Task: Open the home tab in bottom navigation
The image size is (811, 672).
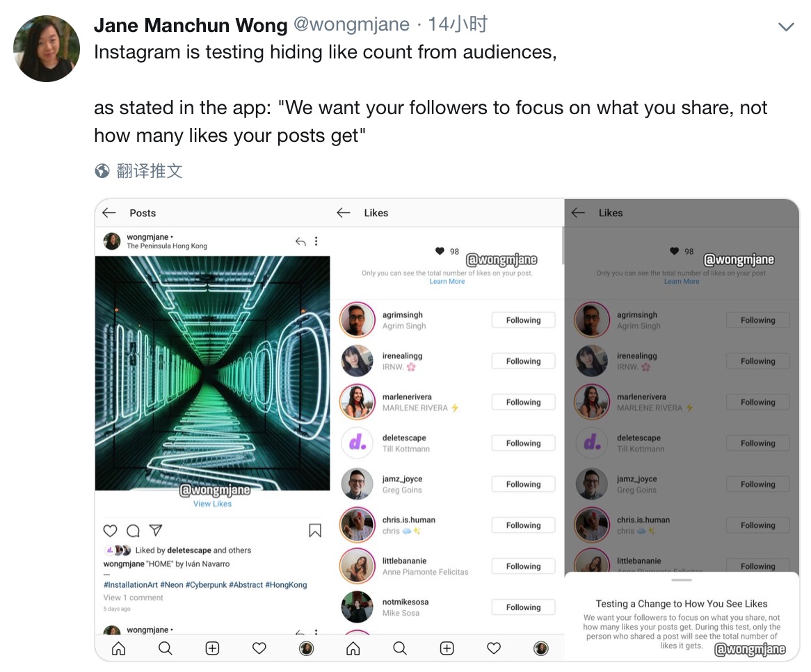Action: pyautogui.click(x=119, y=648)
